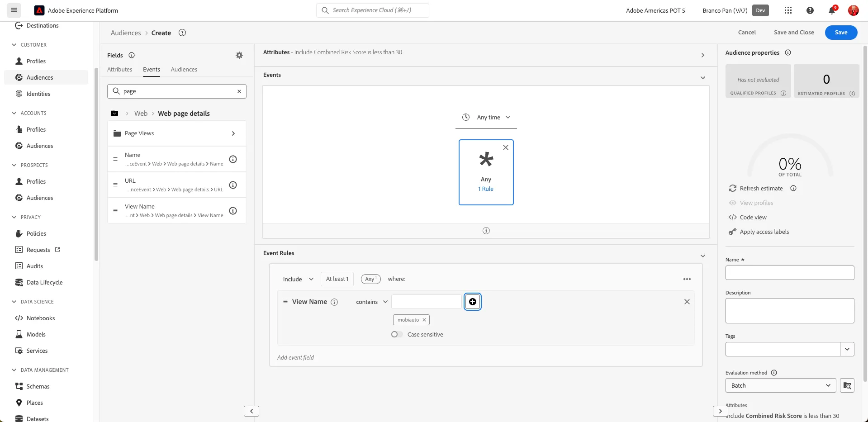The height and width of the screenshot is (422, 868).
Task: Open the notifications bell
Action: point(832,10)
